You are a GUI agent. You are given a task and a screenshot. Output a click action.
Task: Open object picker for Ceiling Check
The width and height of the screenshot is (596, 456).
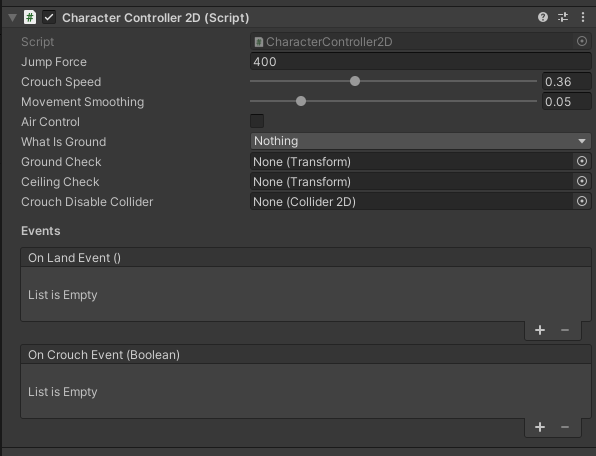coord(582,181)
